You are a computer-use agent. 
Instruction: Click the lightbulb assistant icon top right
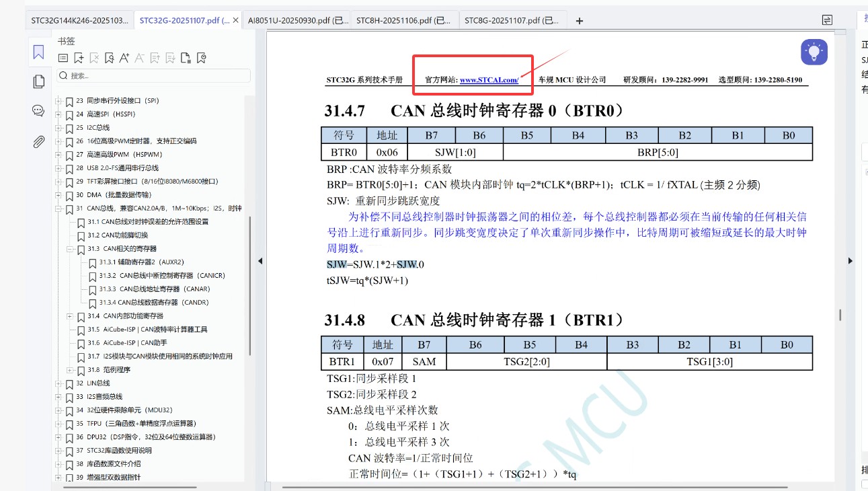click(x=814, y=51)
